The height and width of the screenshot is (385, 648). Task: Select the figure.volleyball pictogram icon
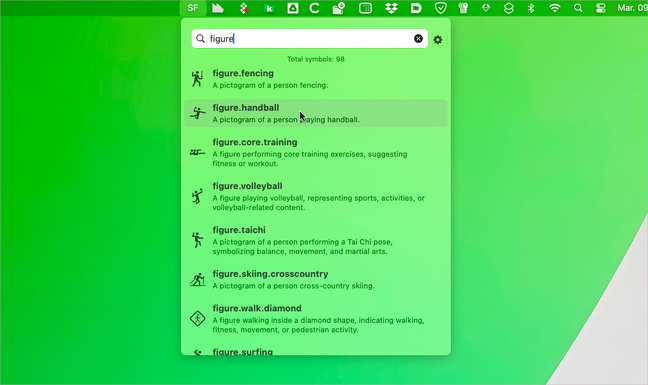coord(198,196)
